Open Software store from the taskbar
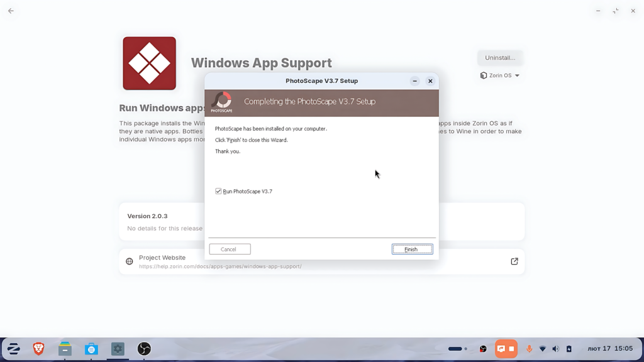 (x=91, y=349)
